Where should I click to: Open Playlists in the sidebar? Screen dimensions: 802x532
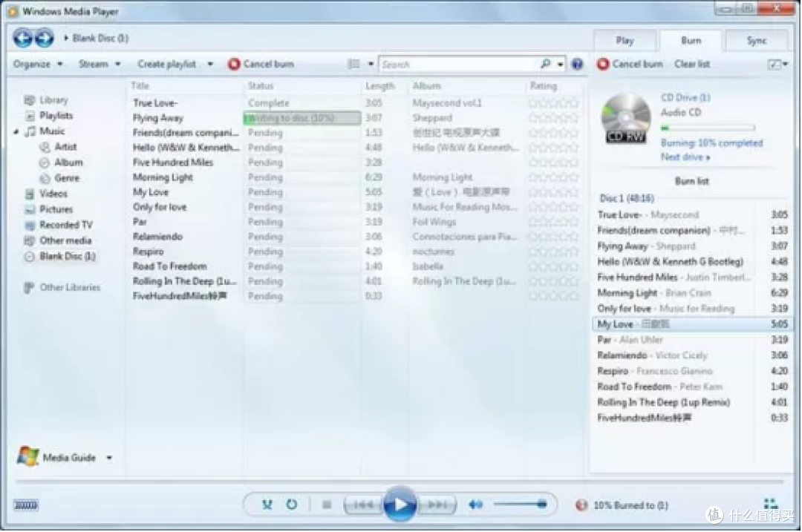coord(56,116)
